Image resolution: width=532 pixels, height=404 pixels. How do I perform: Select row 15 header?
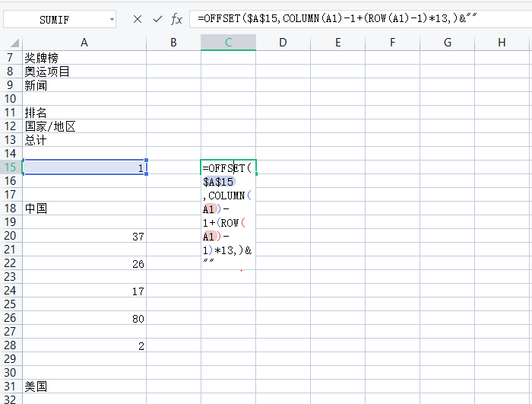pyautogui.click(x=10, y=167)
